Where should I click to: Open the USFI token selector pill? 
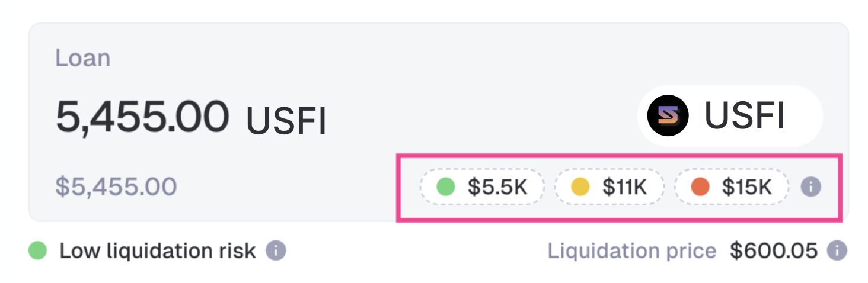pos(730,116)
